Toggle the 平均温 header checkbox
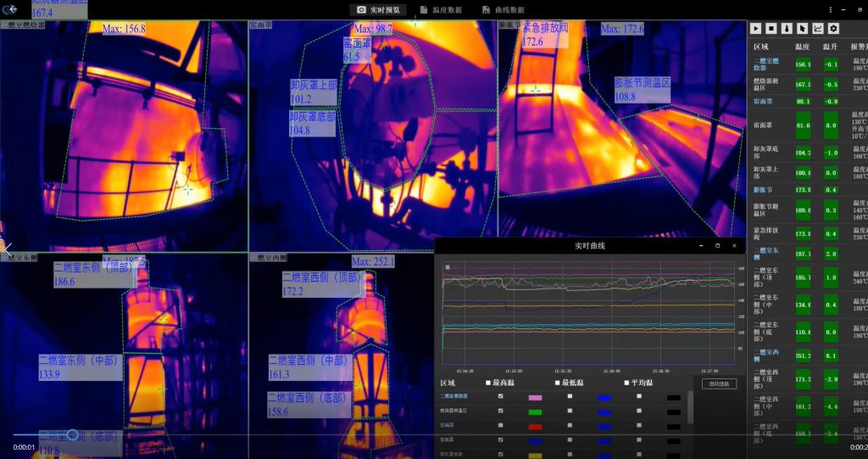 click(x=626, y=383)
